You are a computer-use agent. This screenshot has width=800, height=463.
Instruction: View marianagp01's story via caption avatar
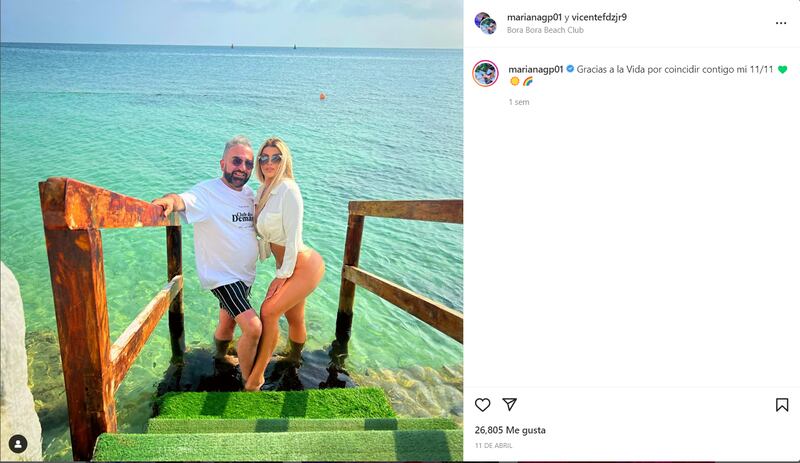point(485,74)
